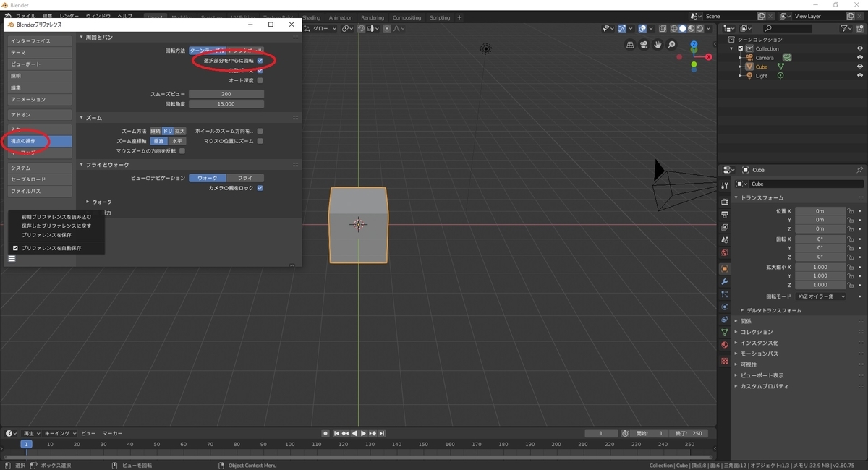Click the pan hand icon in viewport
Screen dimensions: 868x470
(658, 45)
